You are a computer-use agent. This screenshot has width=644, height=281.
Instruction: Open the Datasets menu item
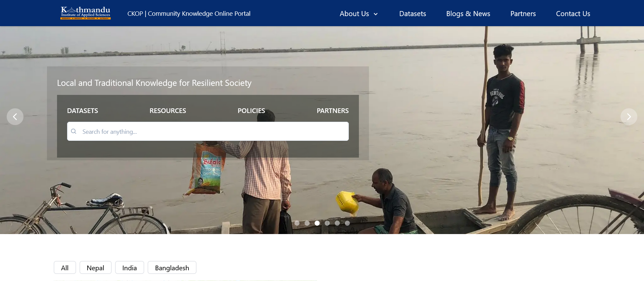click(x=413, y=14)
